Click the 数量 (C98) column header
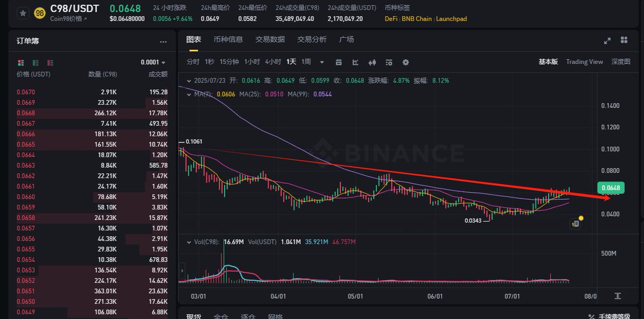This screenshot has width=644, height=319. tap(103, 75)
